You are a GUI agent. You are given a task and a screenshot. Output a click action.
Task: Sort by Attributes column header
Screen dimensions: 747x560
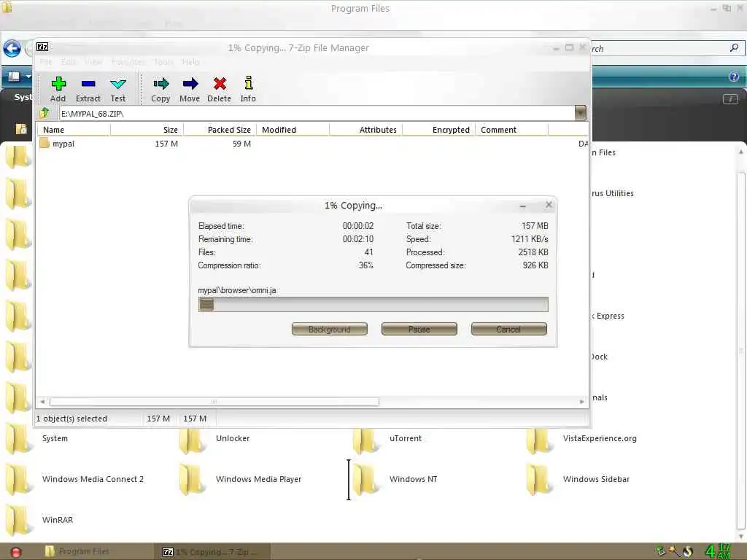tap(366, 130)
